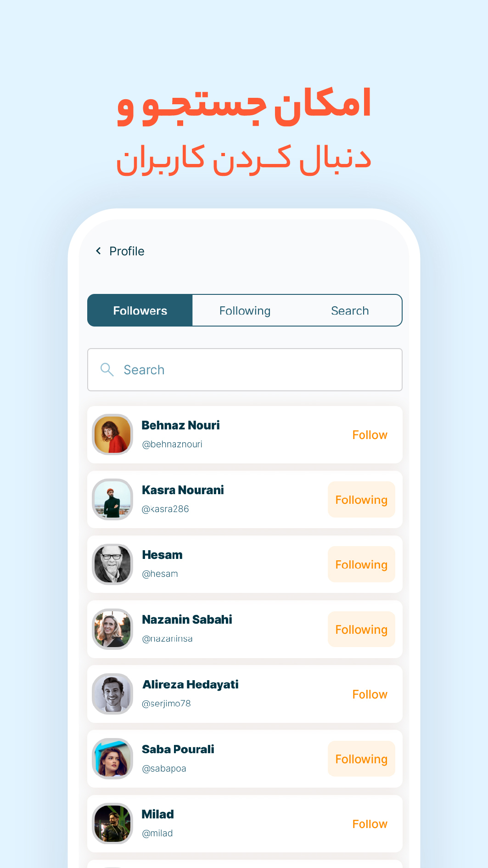Toggle Following state for Nazanin Sabahi
The height and width of the screenshot is (868, 488).
click(361, 629)
